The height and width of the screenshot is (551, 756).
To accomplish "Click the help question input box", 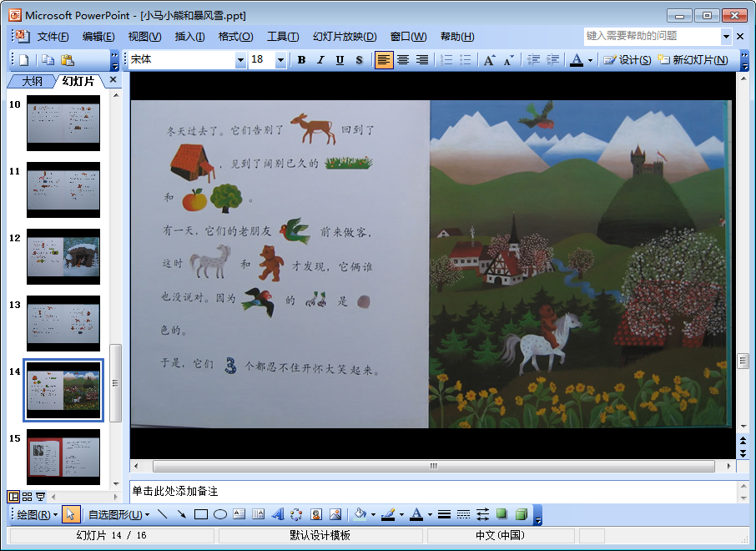I will pyautogui.click(x=653, y=36).
